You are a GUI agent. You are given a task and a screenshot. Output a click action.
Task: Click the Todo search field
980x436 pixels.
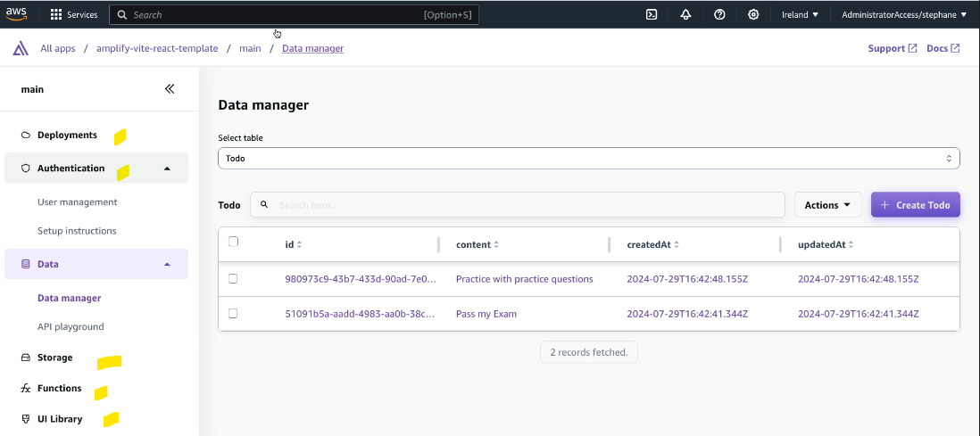[518, 205]
